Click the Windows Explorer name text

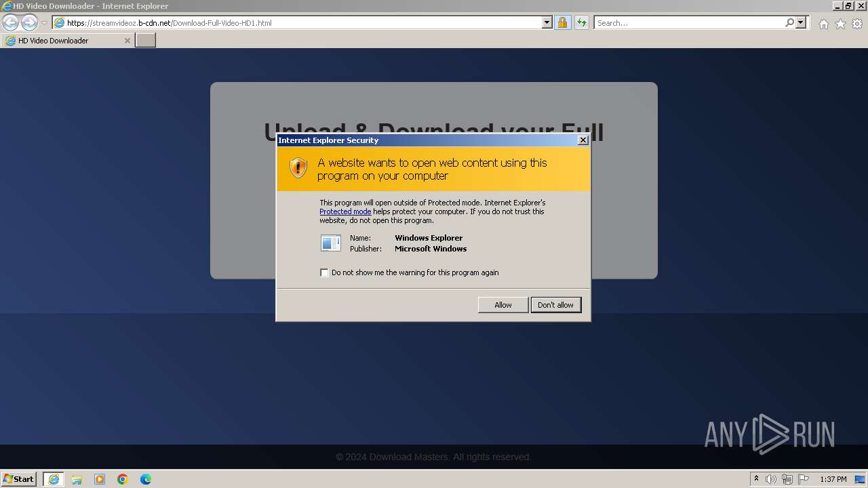click(429, 238)
